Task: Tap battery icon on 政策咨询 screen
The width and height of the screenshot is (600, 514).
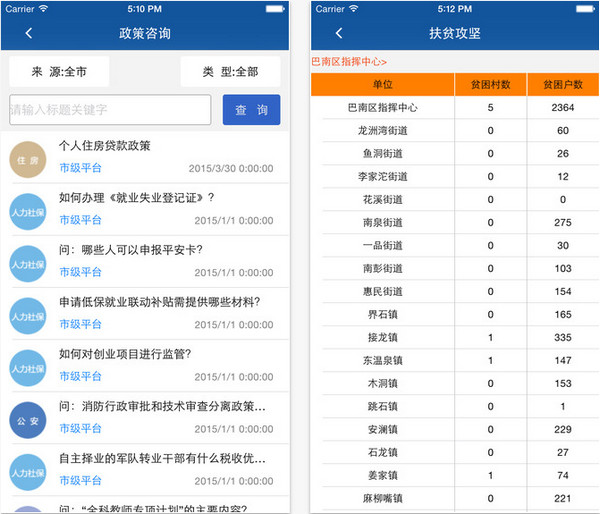Action: (x=275, y=8)
